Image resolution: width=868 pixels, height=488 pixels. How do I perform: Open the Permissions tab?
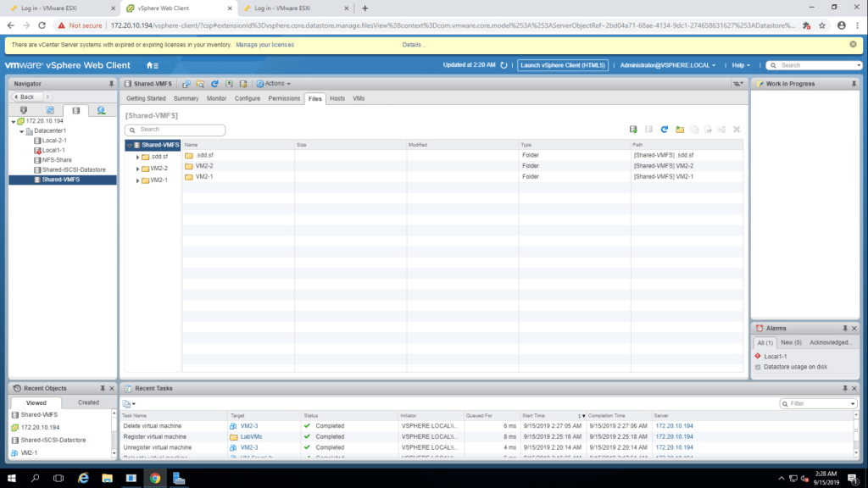coord(284,98)
